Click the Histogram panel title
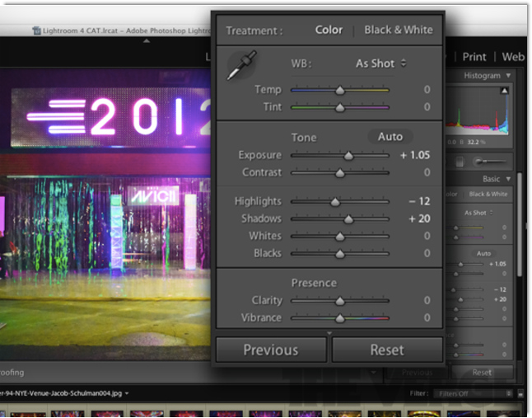 (482, 76)
